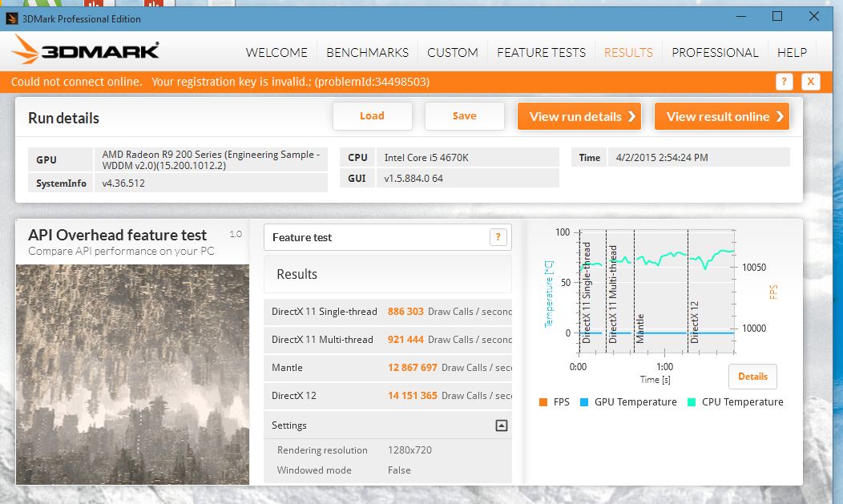Click the Results section heading
843x504 pixels.
pos(296,274)
